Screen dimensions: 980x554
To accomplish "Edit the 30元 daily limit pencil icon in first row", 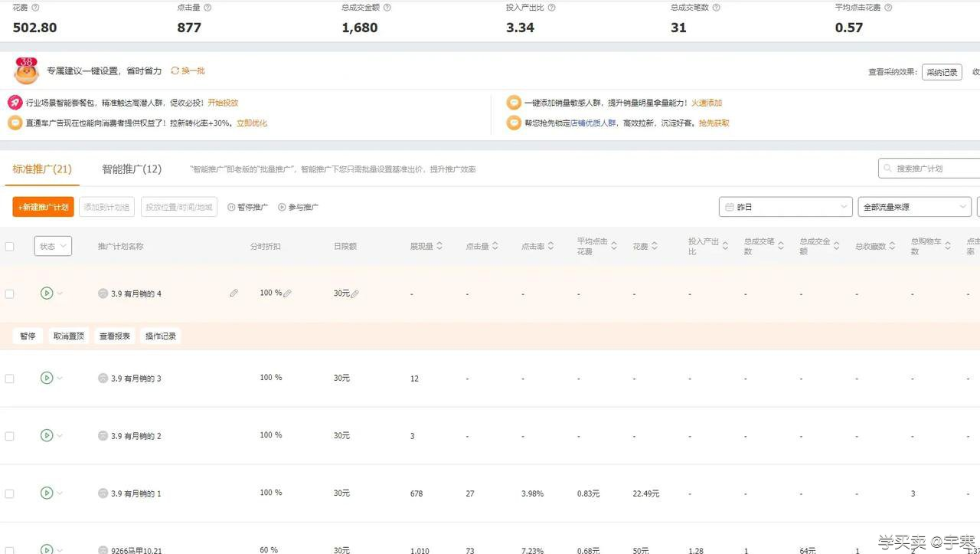I will [354, 293].
